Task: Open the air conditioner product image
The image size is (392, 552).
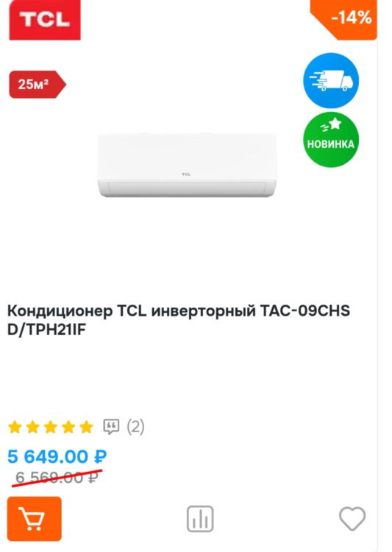Action: coord(187,165)
